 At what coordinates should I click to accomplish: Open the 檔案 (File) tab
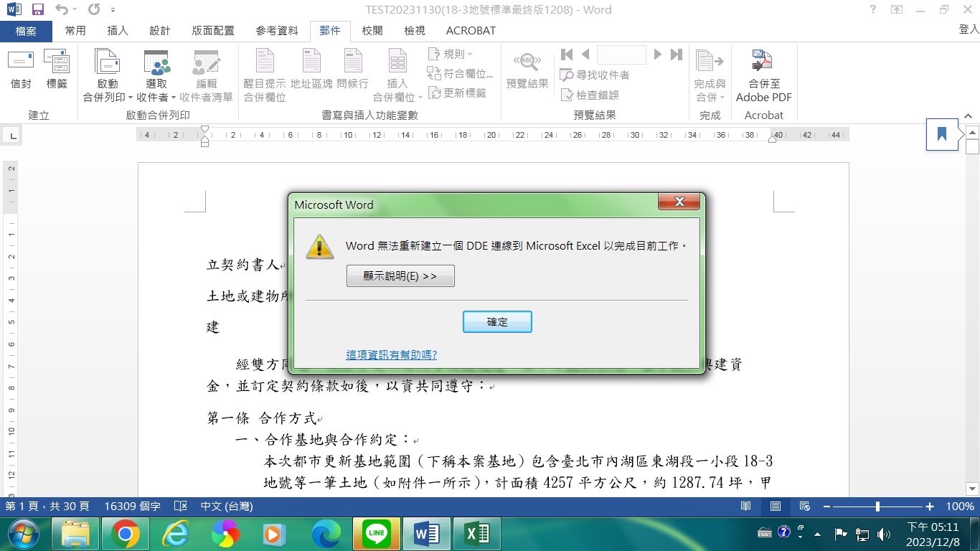click(x=26, y=31)
